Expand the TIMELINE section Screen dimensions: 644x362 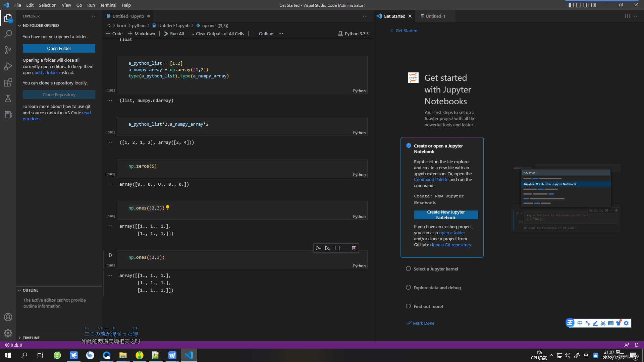tap(31, 338)
